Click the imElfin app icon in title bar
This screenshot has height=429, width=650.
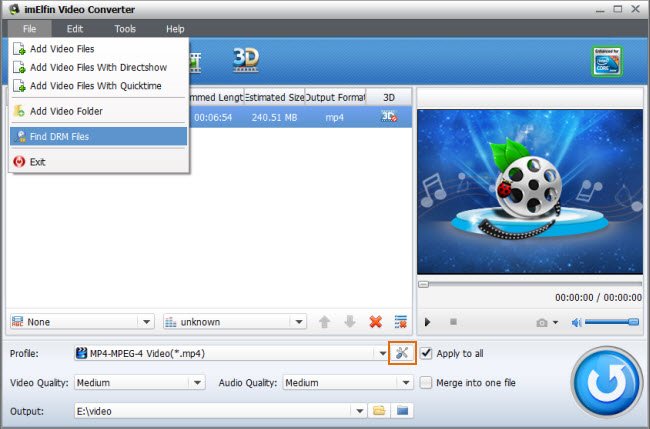[14, 9]
